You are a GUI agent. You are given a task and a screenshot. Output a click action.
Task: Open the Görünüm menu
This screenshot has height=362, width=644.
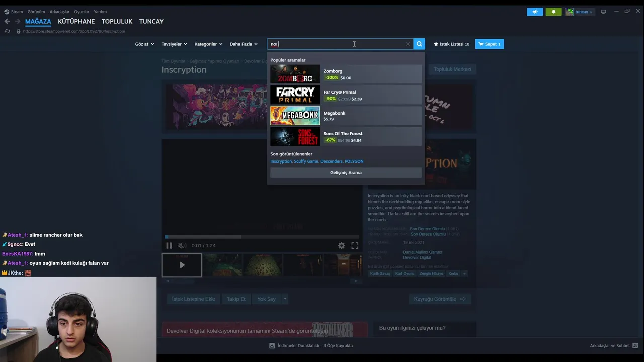[36, 12]
